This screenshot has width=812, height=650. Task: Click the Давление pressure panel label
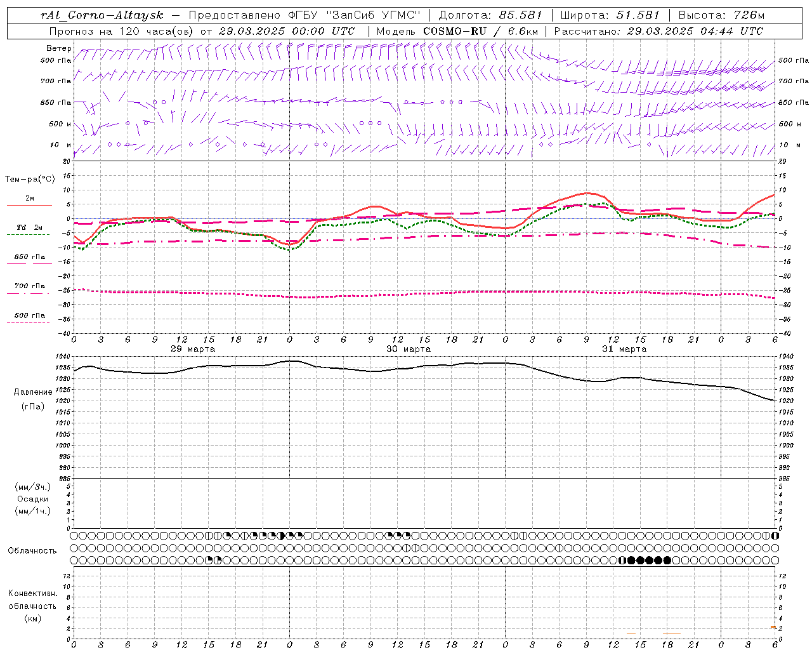(33, 392)
